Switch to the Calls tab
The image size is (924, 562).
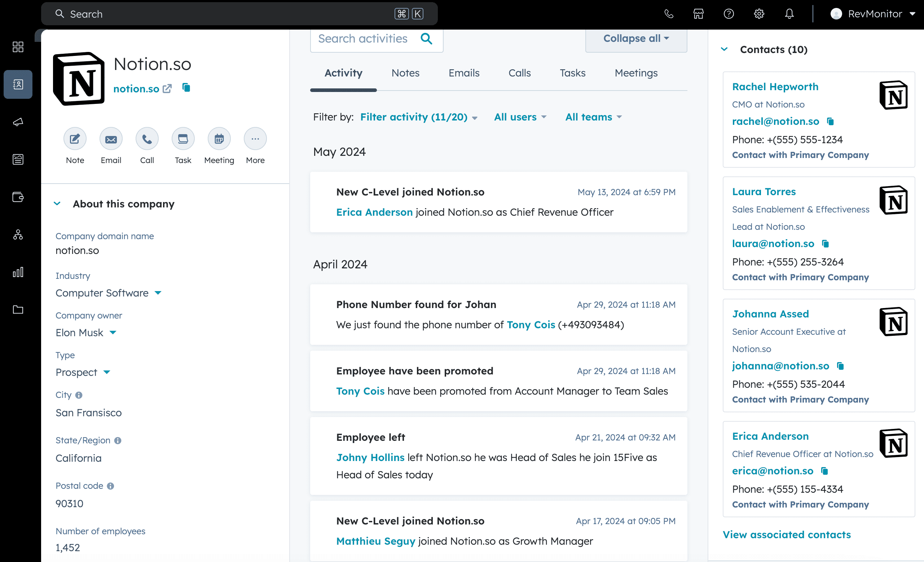519,73
